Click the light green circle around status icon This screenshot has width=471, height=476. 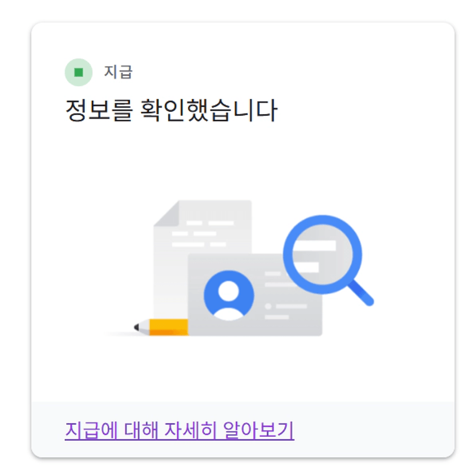79,72
